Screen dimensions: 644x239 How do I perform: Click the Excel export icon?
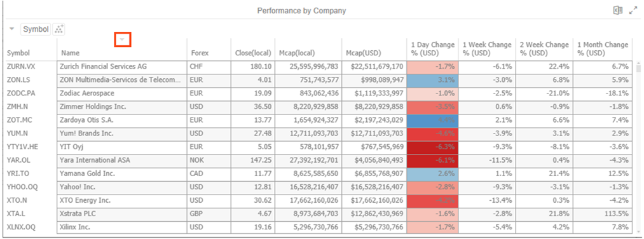coord(618,11)
